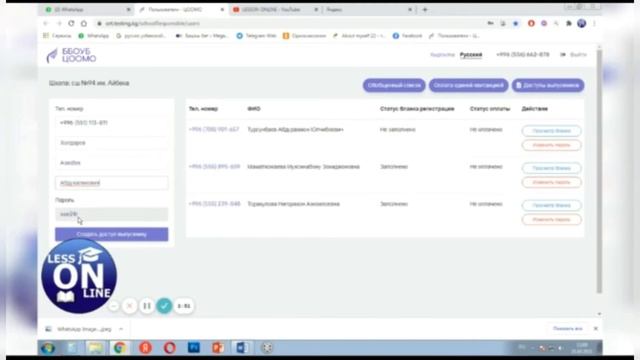Screen dimensions: 640x360
Task: Go back with the browser back arrow
Action: coord(46,24)
